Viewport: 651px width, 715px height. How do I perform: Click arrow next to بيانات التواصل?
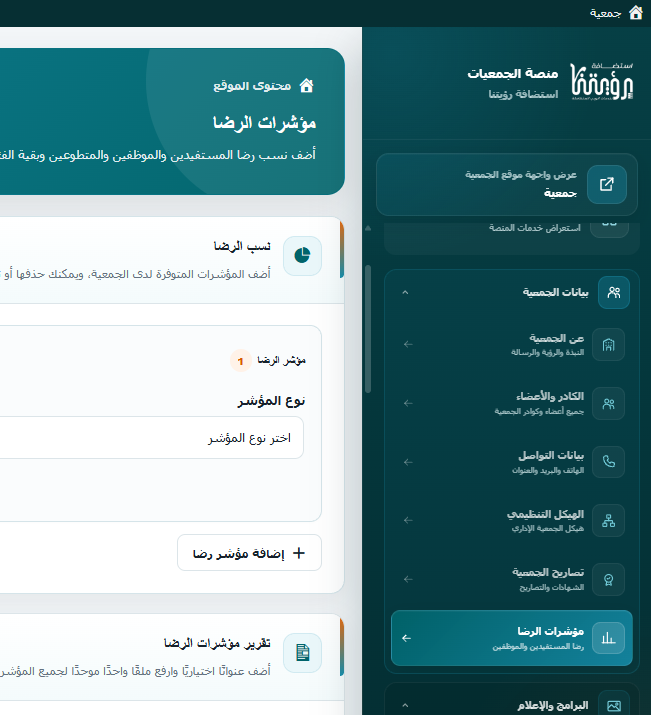408,462
